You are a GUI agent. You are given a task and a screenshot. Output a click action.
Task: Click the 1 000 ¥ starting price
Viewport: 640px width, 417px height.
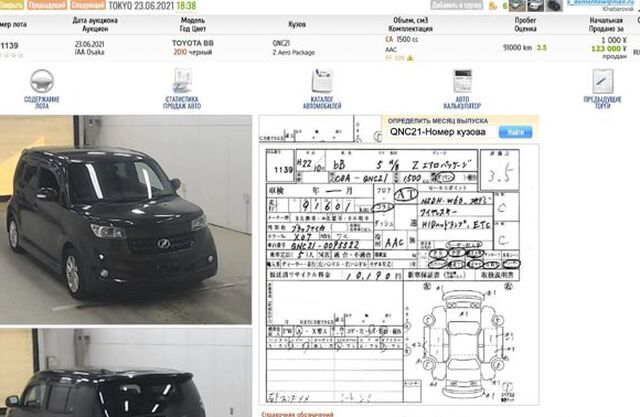click(x=614, y=40)
